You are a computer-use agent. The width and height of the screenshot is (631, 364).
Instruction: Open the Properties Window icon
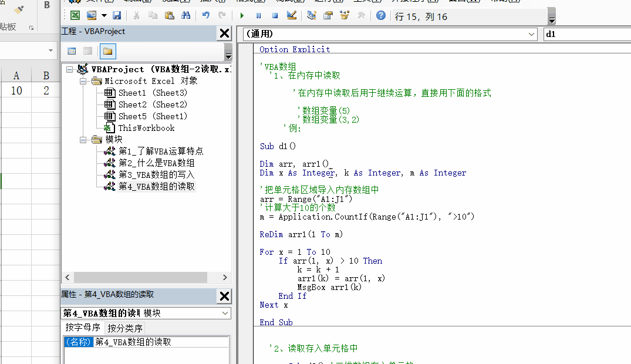point(328,16)
